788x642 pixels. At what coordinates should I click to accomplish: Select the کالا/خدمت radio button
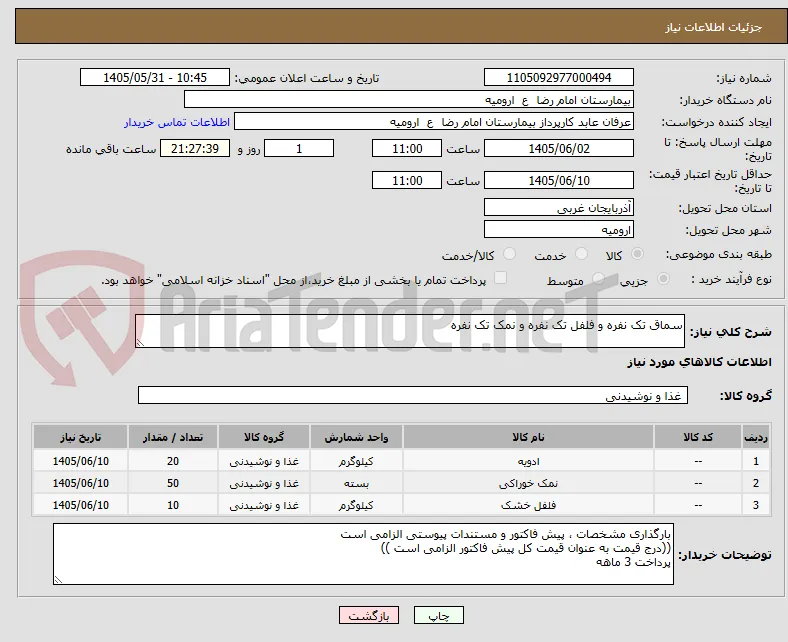509,254
